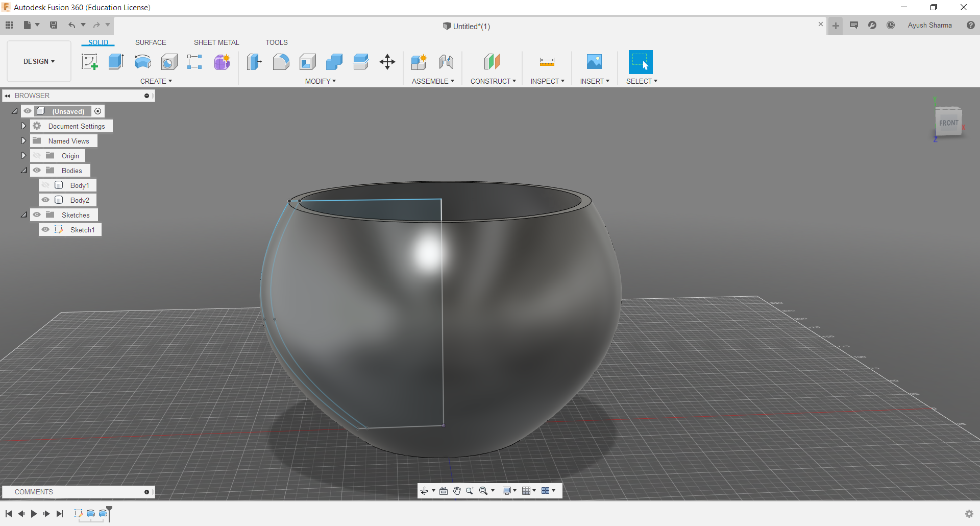Create a New Component

pos(419,62)
